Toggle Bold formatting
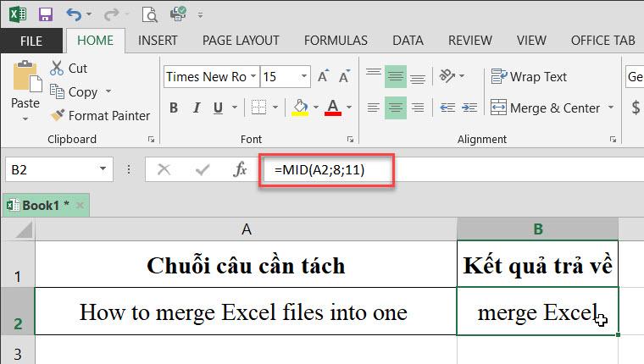The width and height of the screenshot is (644, 364). point(174,108)
